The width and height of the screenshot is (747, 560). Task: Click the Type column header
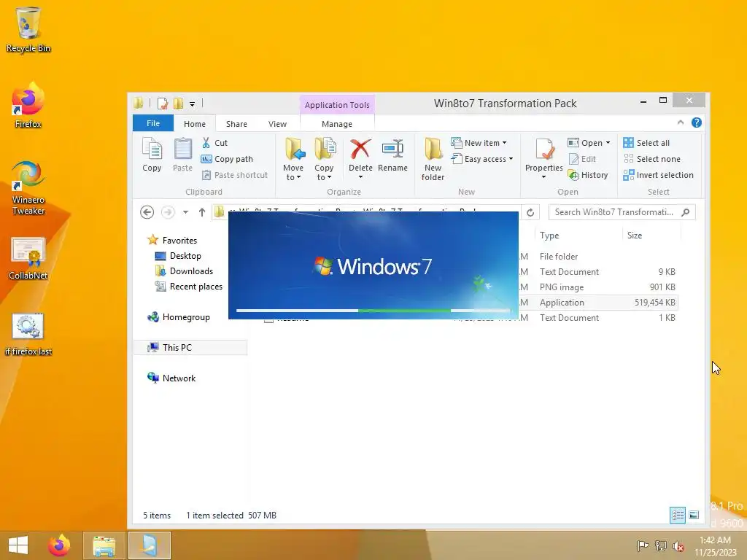[578, 236]
